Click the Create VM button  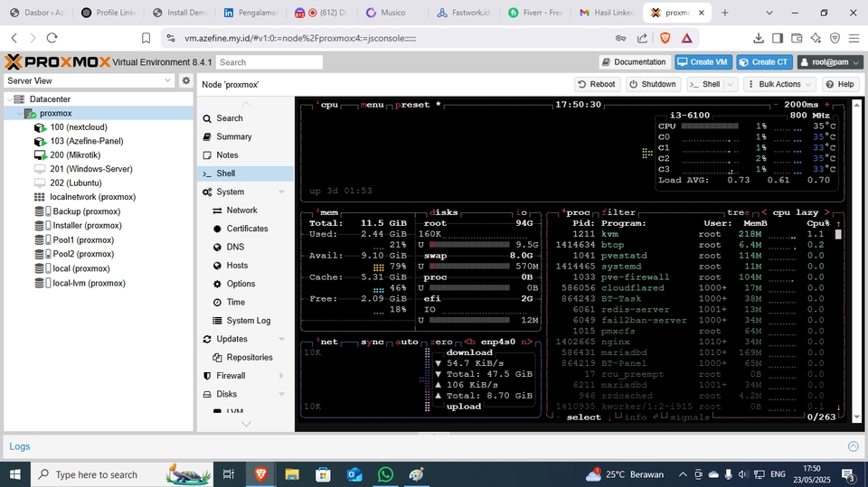(703, 62)
